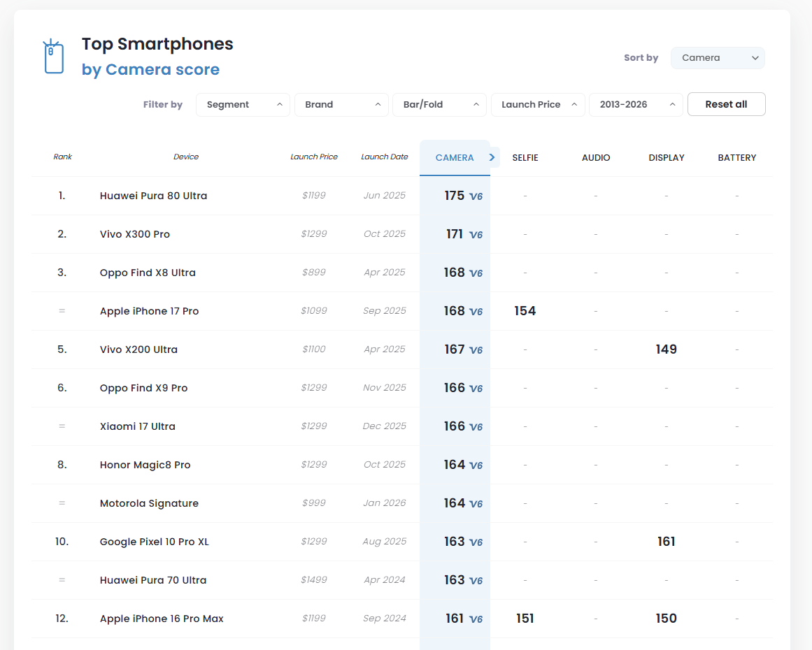The height and width of the screenshot is (650, 812).
Task: Switch to the SELFIE score column
Action: click(x=525, y=158)
